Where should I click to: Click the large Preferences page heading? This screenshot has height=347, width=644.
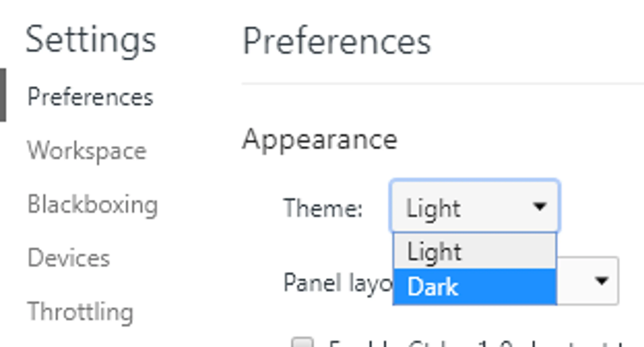[336, 42]
